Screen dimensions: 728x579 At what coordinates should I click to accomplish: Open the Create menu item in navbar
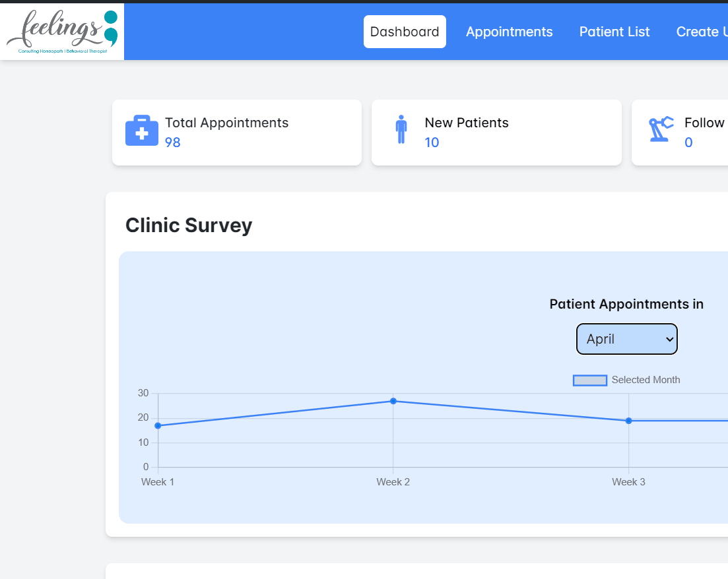[702, 32]
